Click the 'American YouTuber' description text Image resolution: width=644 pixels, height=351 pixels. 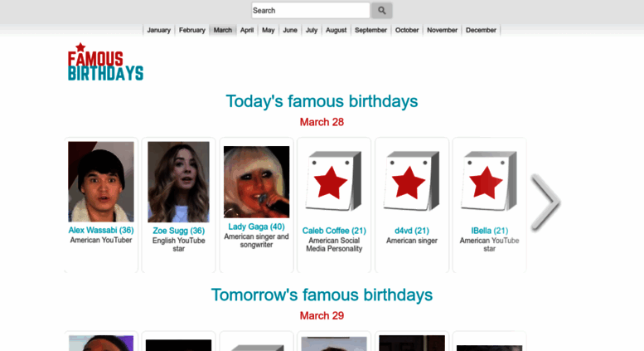tap(101, 240)
